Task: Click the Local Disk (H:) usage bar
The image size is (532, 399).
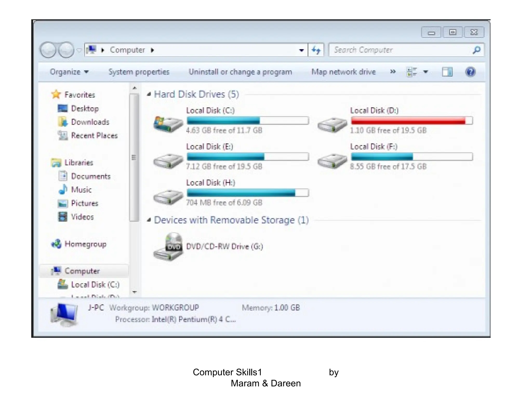Action: (x=248, y=193)
